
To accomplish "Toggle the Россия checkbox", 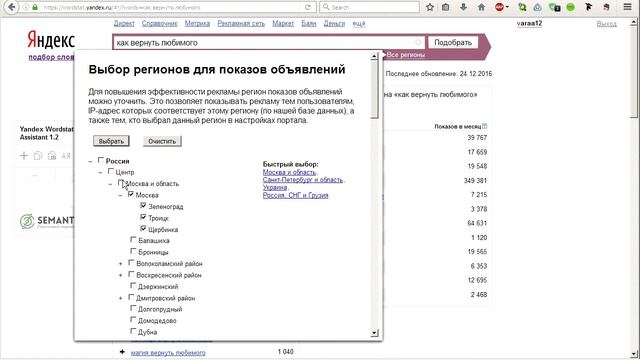I will pos(101,160).
